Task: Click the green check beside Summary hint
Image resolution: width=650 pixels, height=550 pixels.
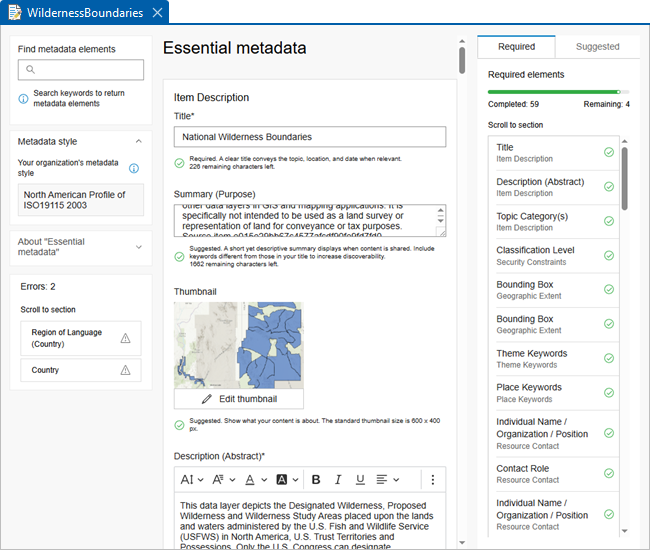Action: pos(179,257)
